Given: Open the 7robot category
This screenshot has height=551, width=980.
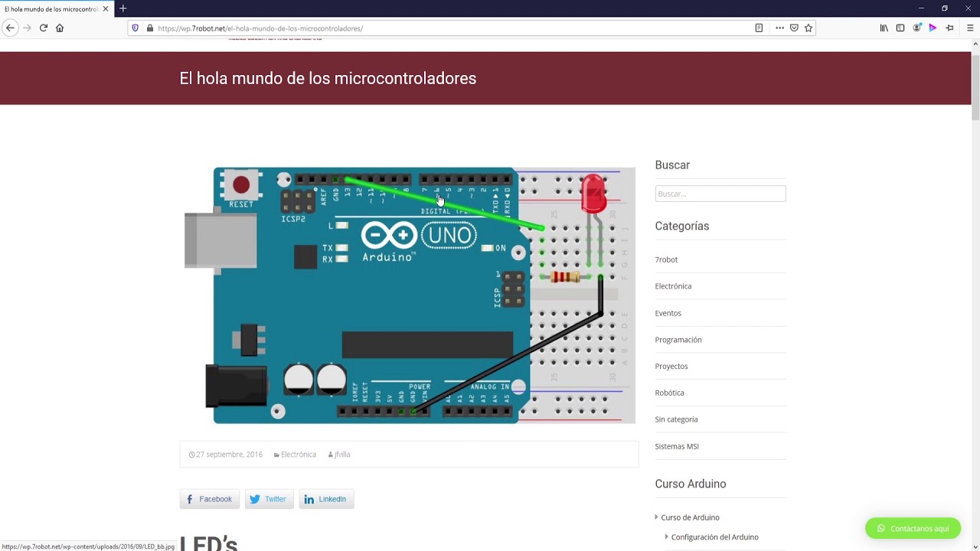Looking at the screenshot, I should tap(666, 259).
